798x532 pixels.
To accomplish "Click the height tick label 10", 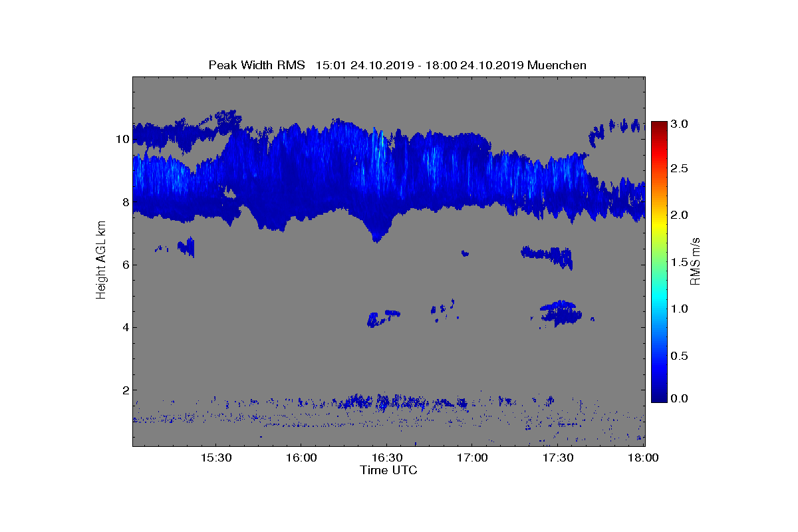I will [122, 139].
